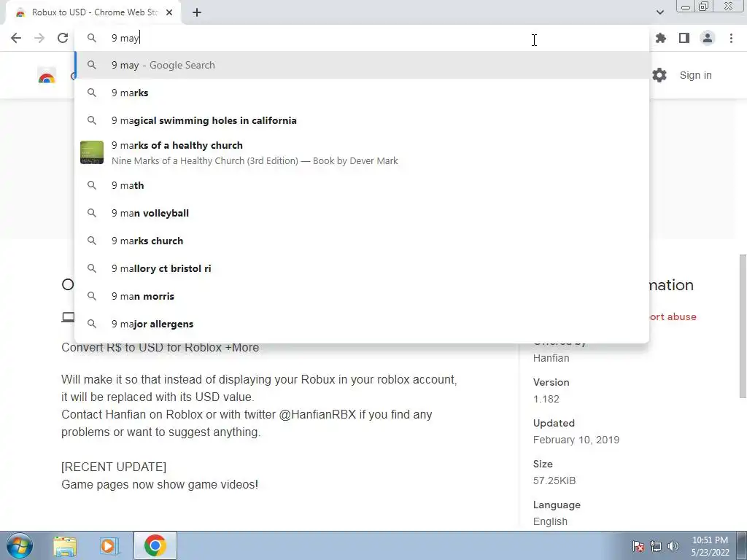This screenshot has width=747, height=560.
Task: Click search icon beside '9 major allergens'
Action: [x=92, y=324]
